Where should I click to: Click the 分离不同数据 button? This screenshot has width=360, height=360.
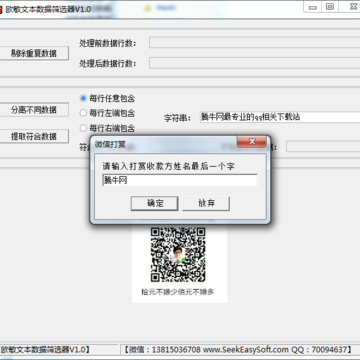(34, 110)
